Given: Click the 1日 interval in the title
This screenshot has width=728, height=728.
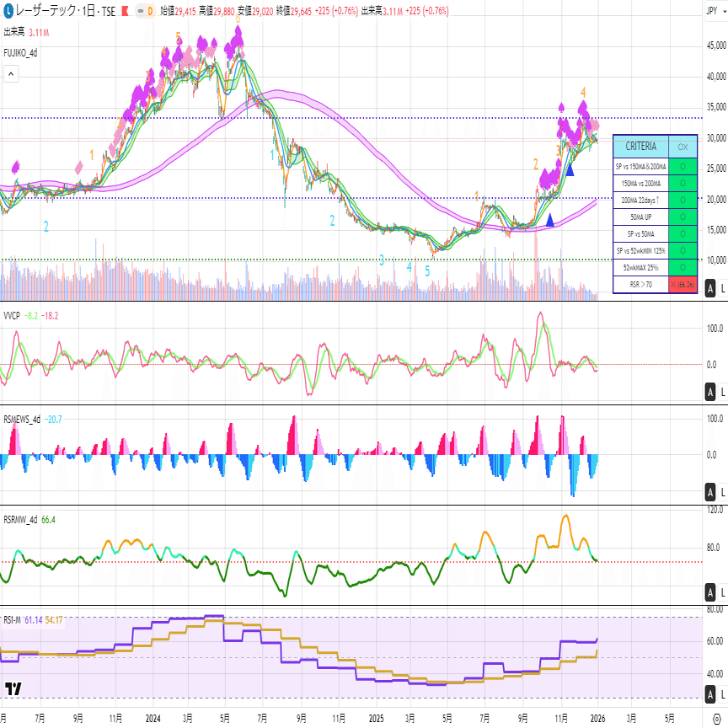Looking at the screenshot, I should pos(88,11).
